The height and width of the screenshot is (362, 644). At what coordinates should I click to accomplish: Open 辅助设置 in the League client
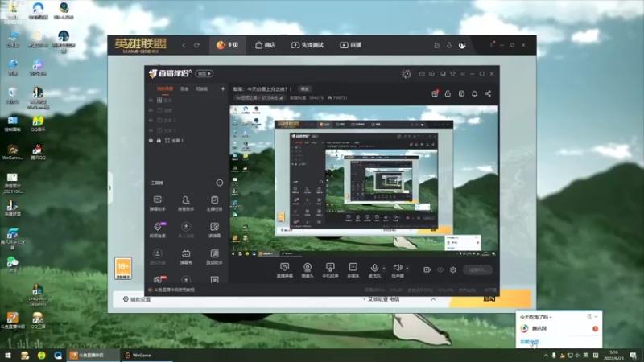pos(137,299)
